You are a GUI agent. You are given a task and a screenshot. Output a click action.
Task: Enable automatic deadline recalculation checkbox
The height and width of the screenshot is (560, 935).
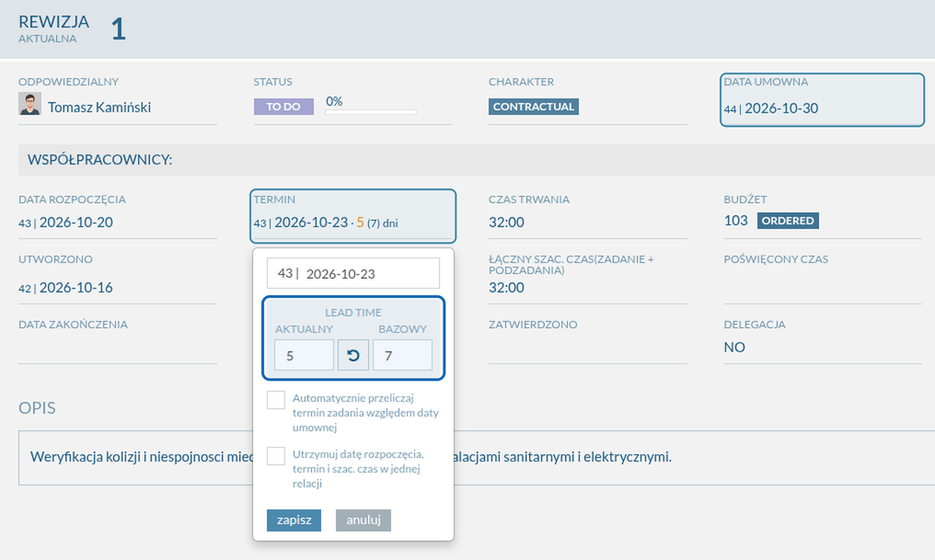click(276, 400)
